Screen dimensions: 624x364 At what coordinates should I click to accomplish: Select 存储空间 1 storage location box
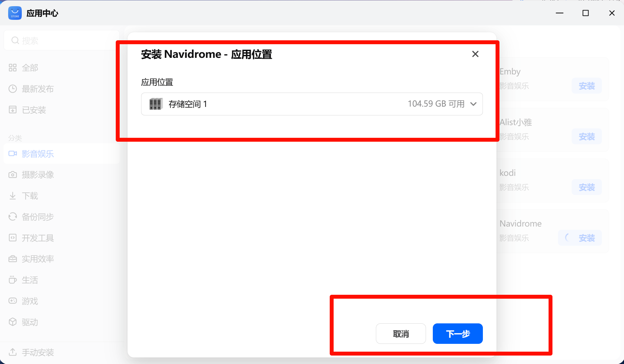[x=312, y=104]
